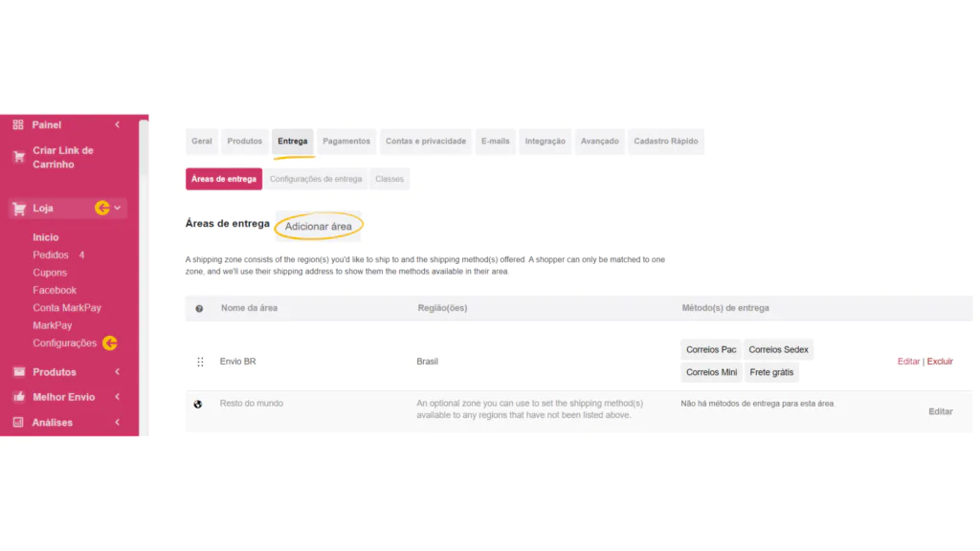Collapse the Loja menu chevron
Image resolution: width=980 pixels, height=551 pixels.
(118, 208)
